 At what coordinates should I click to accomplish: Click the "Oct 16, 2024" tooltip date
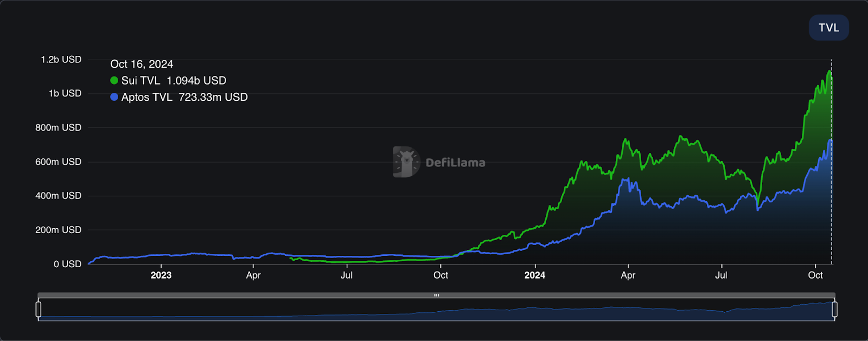coord(142,64)
